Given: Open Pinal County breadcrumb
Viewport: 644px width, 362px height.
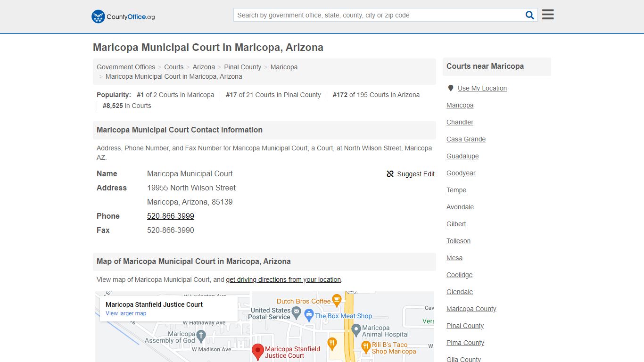Looking at the screenshot, I should pos(243,67).
